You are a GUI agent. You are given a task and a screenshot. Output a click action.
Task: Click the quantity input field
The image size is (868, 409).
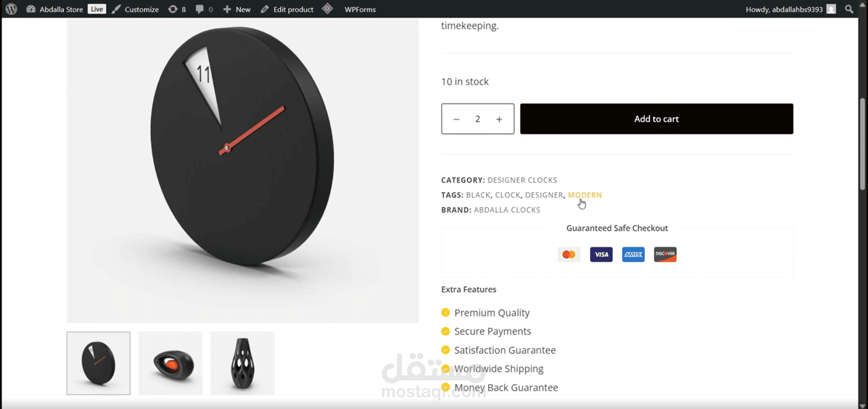tap(478, 119)
